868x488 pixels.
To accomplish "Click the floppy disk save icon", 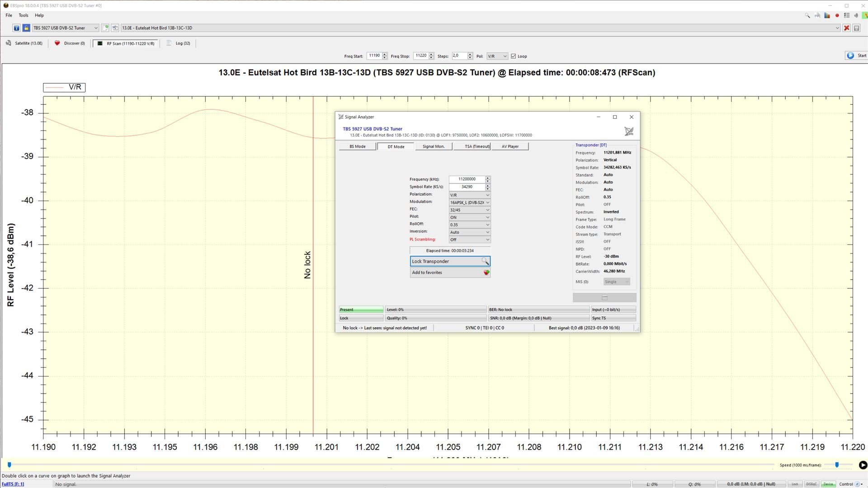I will (x=856, y=28).
